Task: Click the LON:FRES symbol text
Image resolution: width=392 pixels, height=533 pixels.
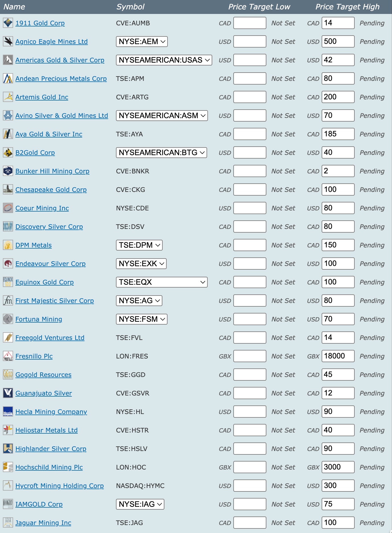Action: point(132,356)
